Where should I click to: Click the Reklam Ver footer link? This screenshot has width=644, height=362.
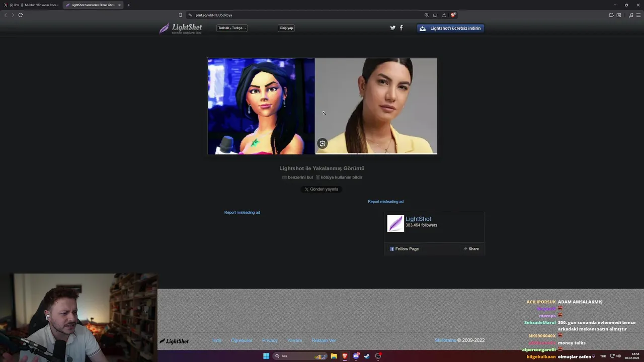click(x=324, y=340)
